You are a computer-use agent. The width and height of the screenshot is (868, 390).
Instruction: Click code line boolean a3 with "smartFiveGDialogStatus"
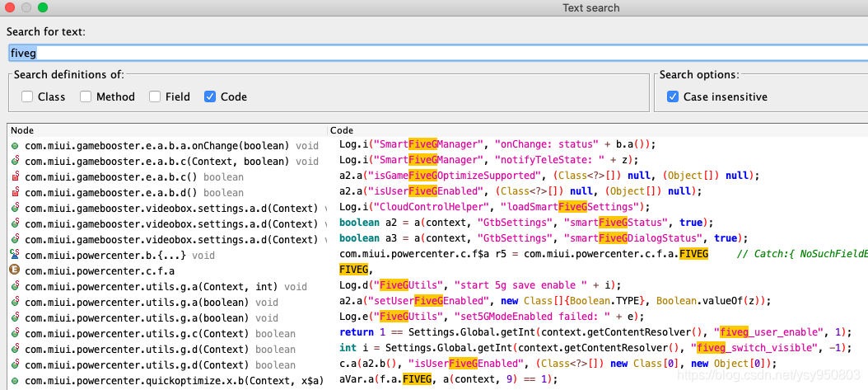point(544,238)
